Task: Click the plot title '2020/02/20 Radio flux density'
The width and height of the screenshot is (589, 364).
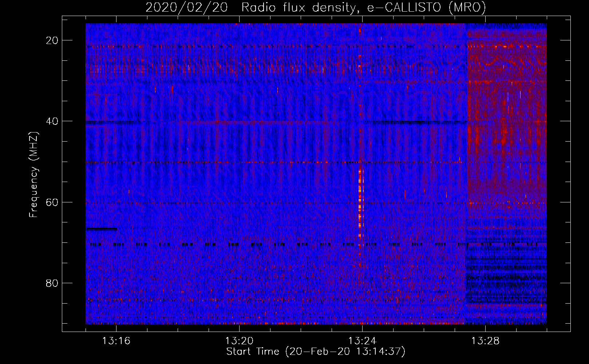Action: (x=250, y=7)
